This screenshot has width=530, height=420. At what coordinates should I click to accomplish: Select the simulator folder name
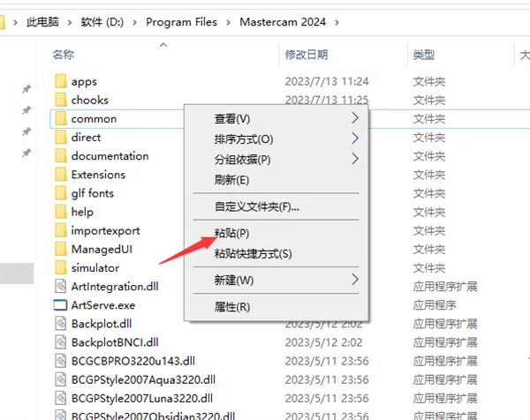pyautogui.click(x=95, y=267)
